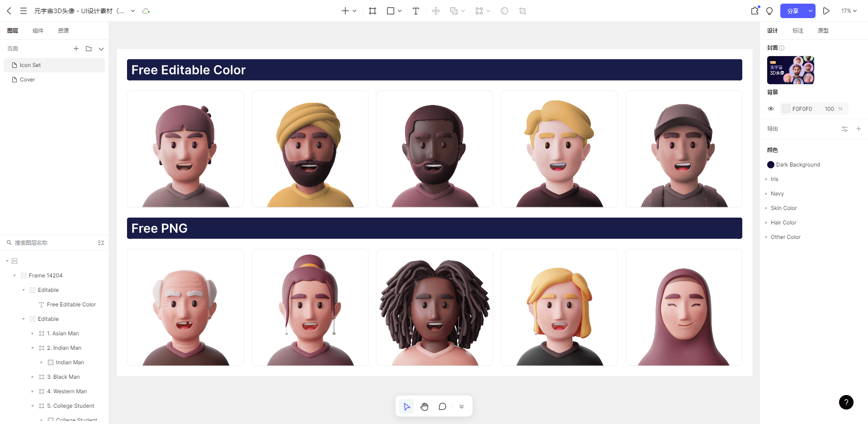Click the layer name search field
Viewport: 868px width, 424px height.
(50, 243)
